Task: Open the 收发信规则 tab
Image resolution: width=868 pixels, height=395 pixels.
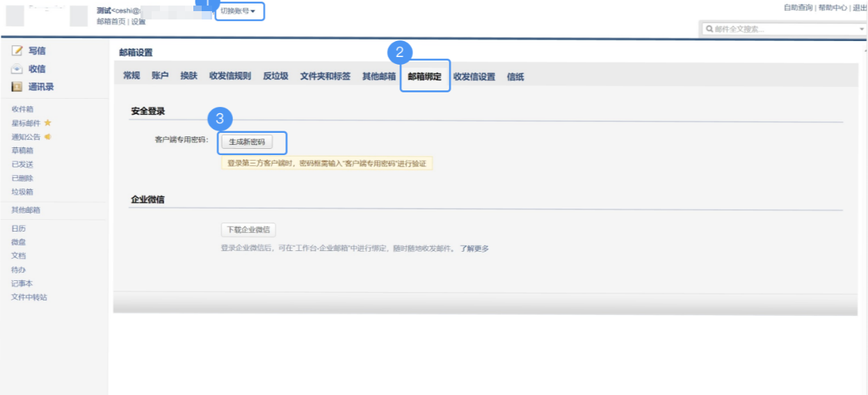Action: [x=230, y=76]
